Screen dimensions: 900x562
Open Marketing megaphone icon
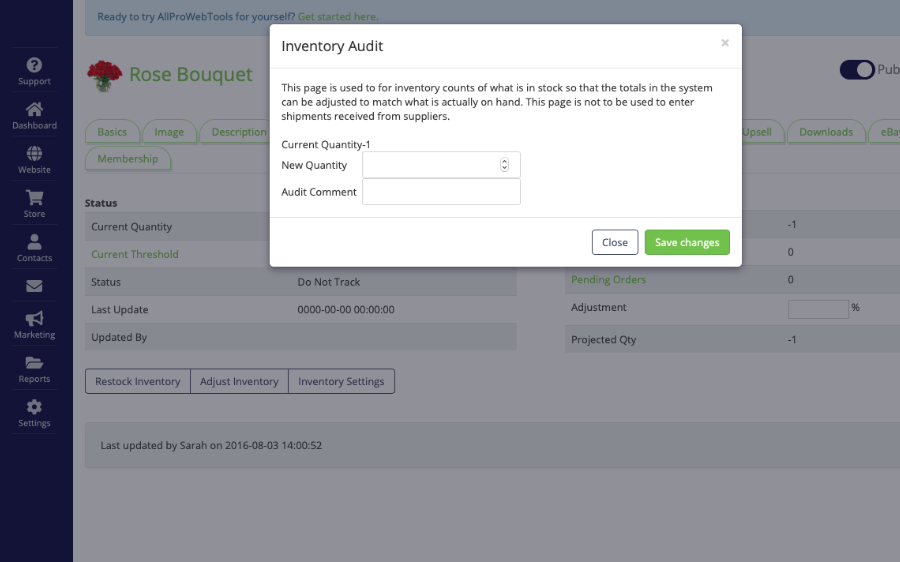pyautogui.click(x=34, y=319)
